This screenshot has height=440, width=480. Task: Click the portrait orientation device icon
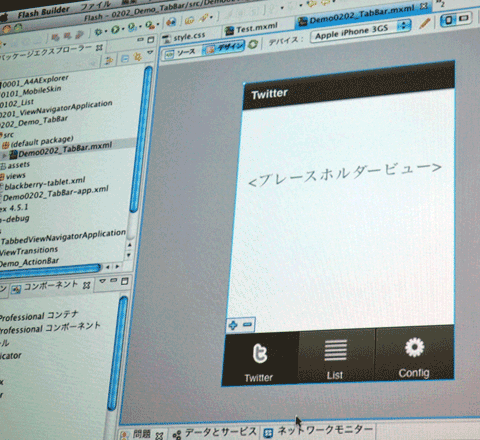[449, 20]
